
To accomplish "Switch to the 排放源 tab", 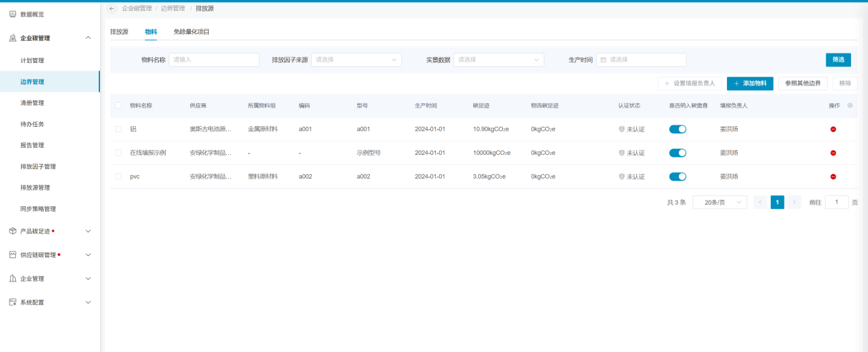I will 119,32.
